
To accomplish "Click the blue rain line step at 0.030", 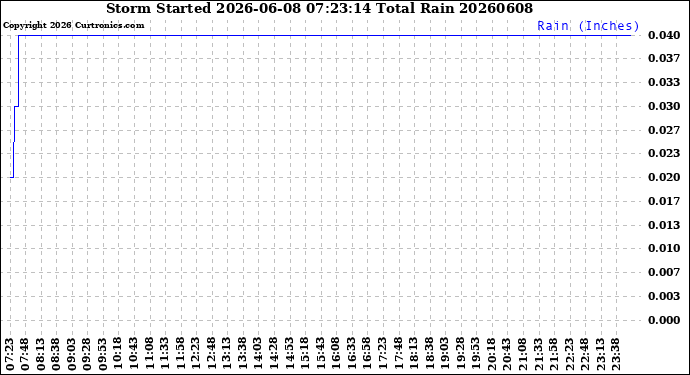I will [x=16, y=106].
